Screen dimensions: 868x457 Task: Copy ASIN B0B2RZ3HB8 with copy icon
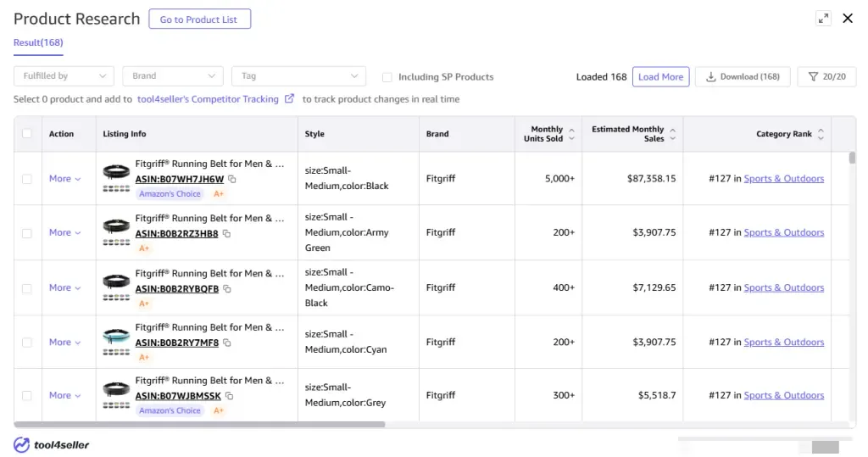click(226, 234)
